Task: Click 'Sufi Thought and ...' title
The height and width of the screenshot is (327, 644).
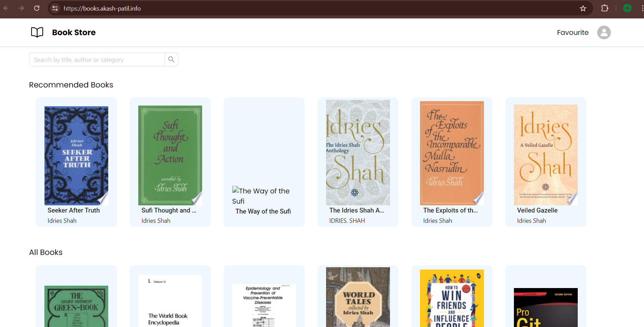Action: (x=169, y=210)
